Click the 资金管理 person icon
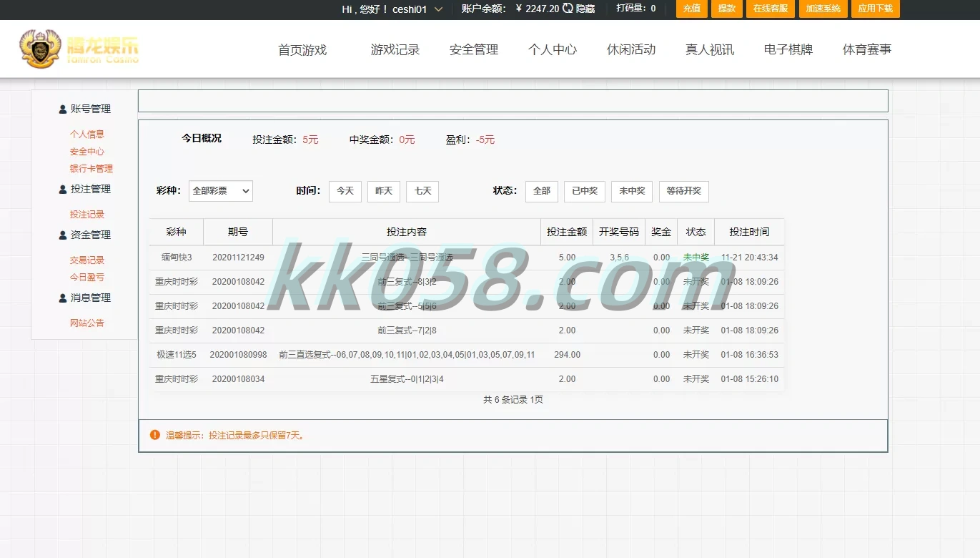Screen dimensions: 980x558 point(63,235)
